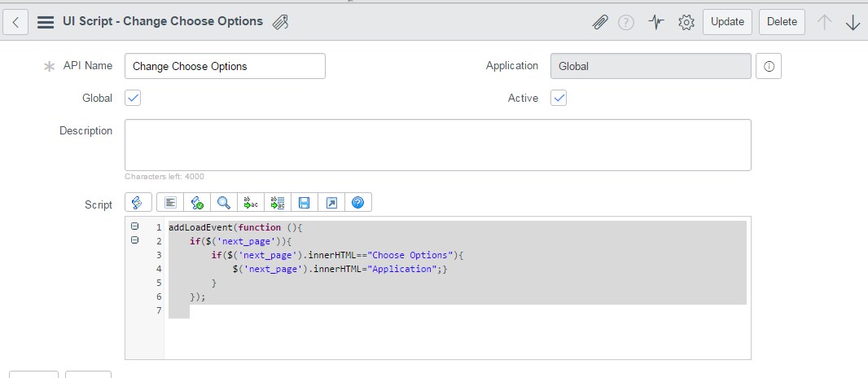
Task: Click inside the Description text area
Action: 438,145
